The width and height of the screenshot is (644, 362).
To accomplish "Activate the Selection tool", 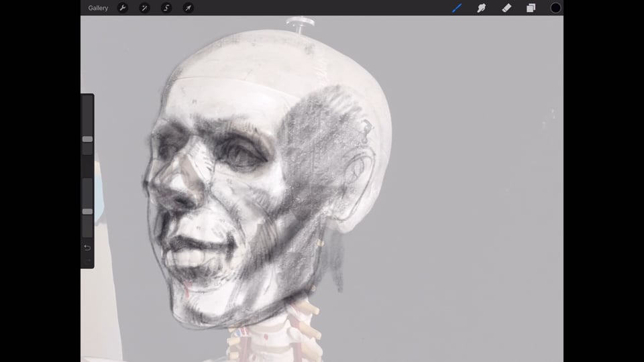I will (x=166, y=8).
